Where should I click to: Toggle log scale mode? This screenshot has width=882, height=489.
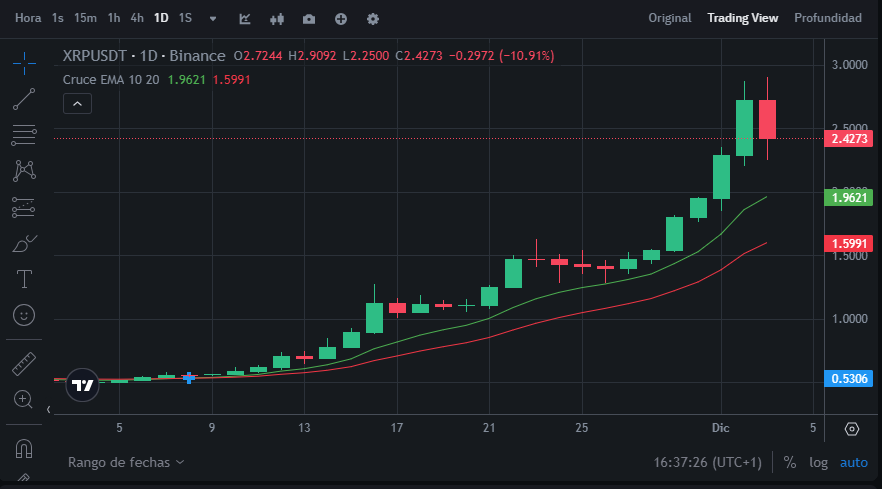(818, 463)
